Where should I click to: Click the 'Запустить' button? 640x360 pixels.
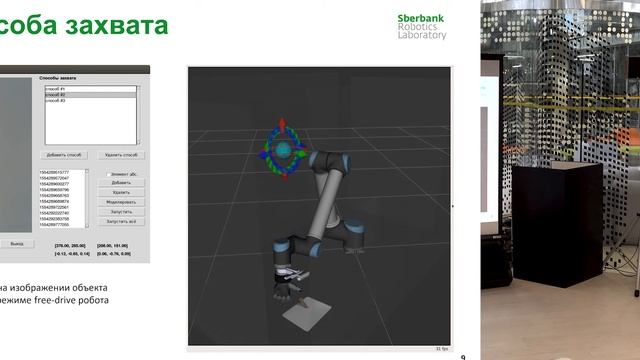(121, 212)
